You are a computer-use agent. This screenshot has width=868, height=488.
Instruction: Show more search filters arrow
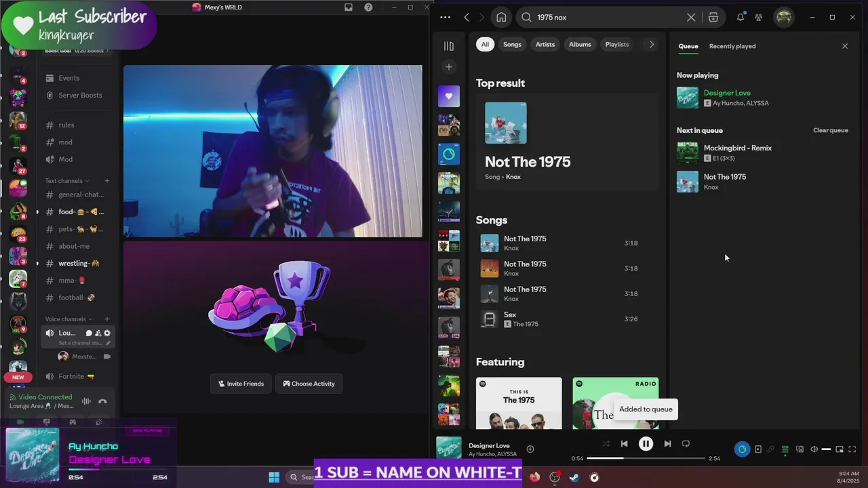click(x=652, y=44)
